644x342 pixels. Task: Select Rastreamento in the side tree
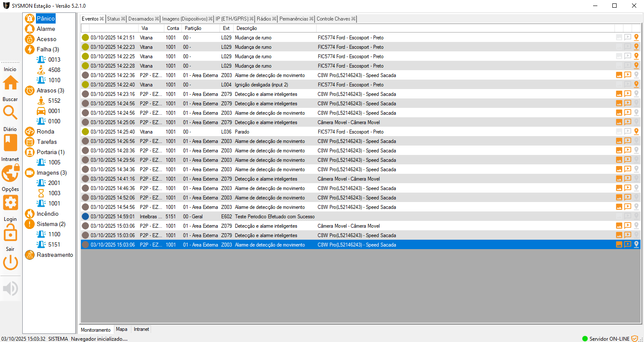(55, 255)
